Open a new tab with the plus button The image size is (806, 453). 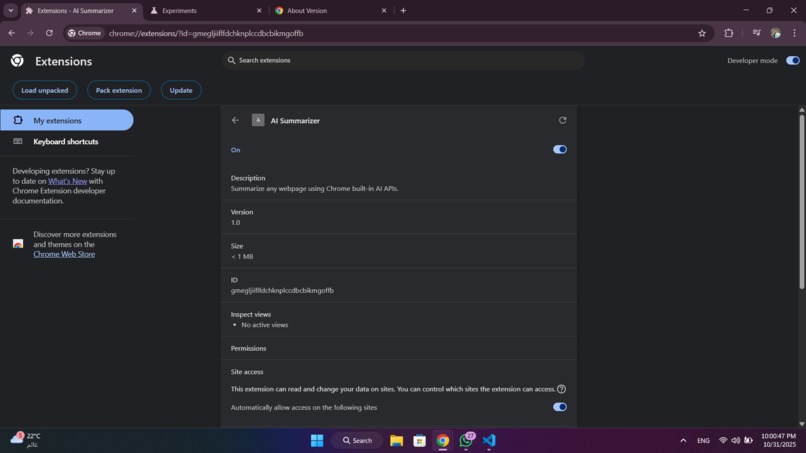[403, 10]
